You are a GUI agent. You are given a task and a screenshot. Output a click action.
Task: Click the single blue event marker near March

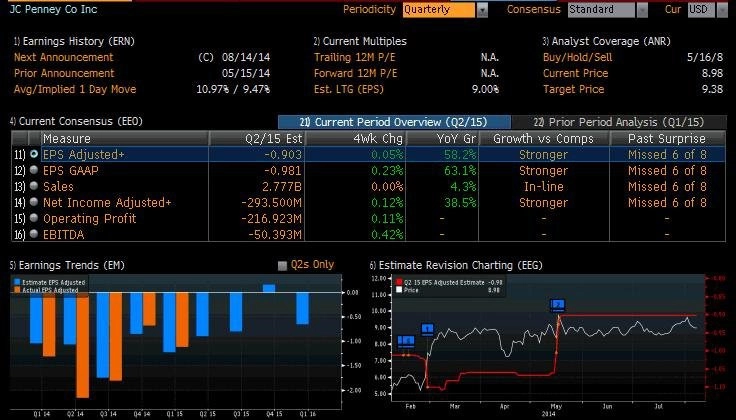(427, 329)
